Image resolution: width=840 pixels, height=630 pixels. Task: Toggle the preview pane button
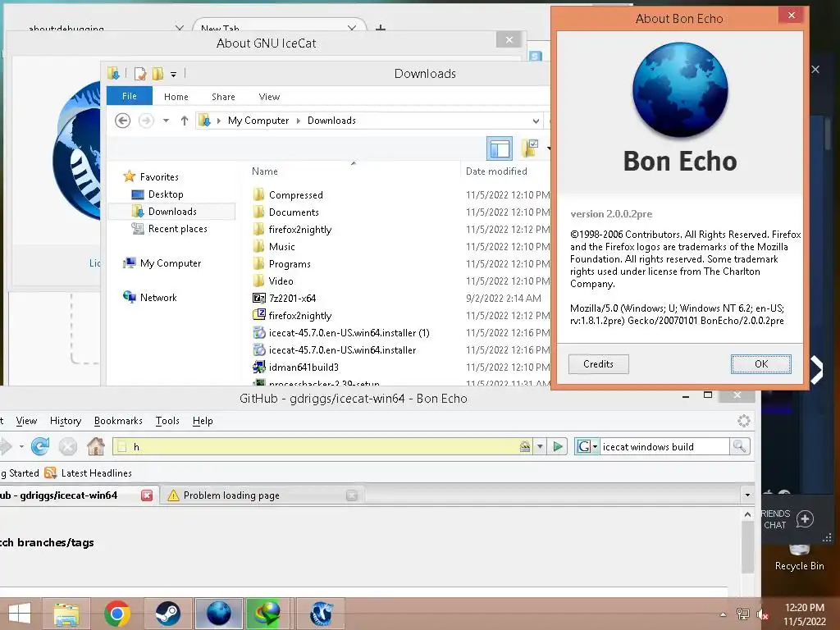500,148
